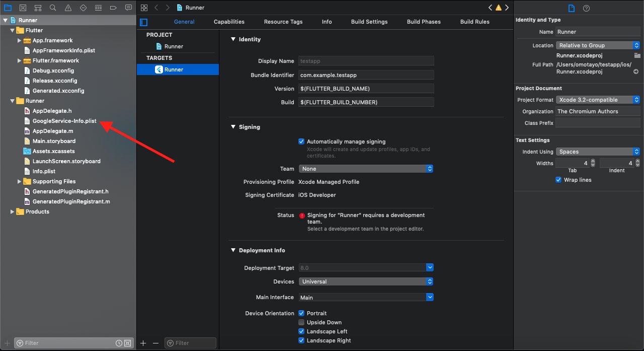Screen dimensions: 644x351
Task: Expand the Products group
Action: coord(13,212)
